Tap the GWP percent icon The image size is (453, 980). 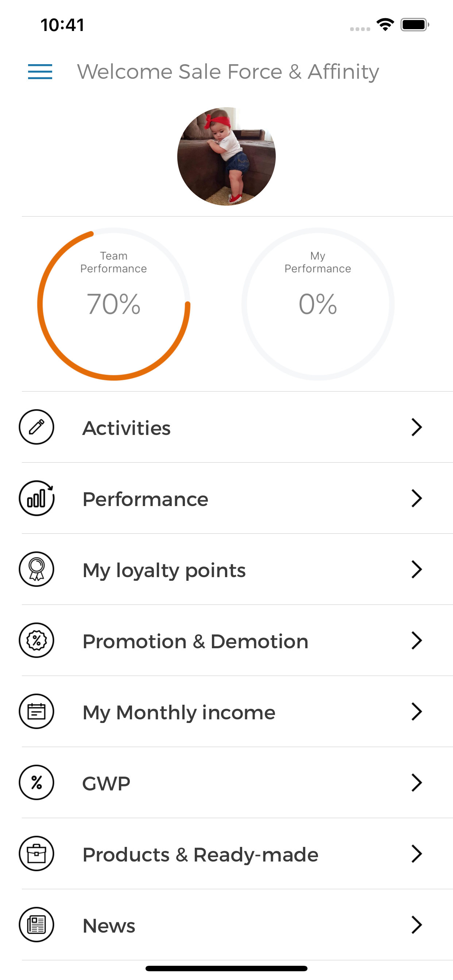[36, 782]
